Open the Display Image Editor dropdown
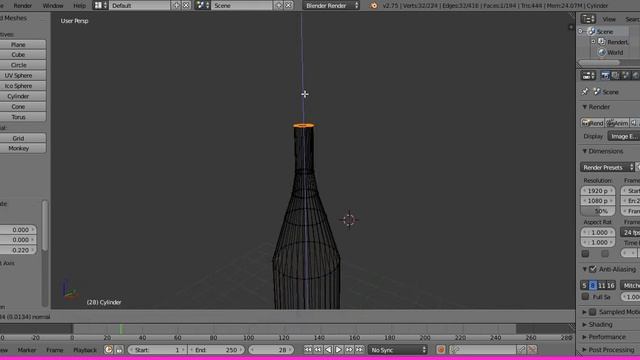 (624, 136)
